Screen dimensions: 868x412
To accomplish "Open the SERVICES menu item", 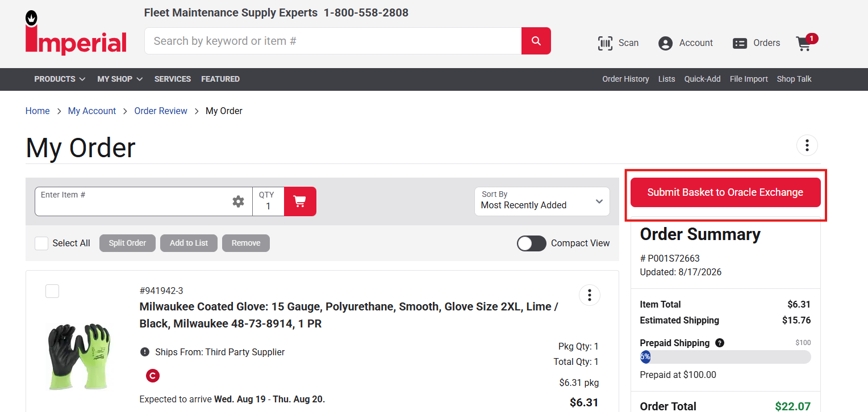I will pyautogui.click(x=173, y=79).
